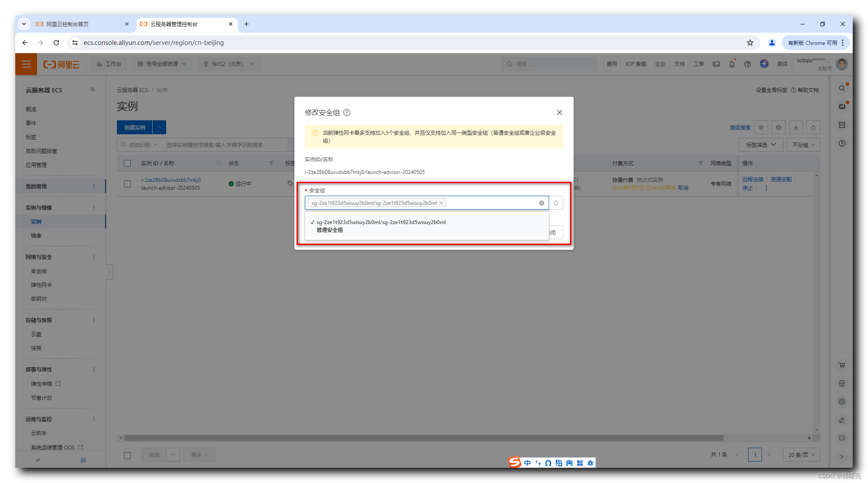Click the export download icon above table
The height and width of the screenshot is (483, 868).
(x=796, y=127)
